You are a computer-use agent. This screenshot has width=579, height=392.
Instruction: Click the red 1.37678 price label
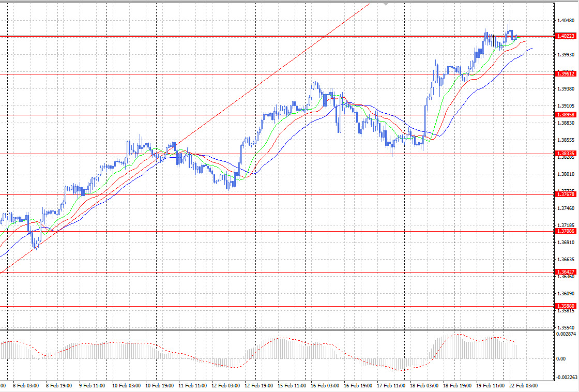566,194
